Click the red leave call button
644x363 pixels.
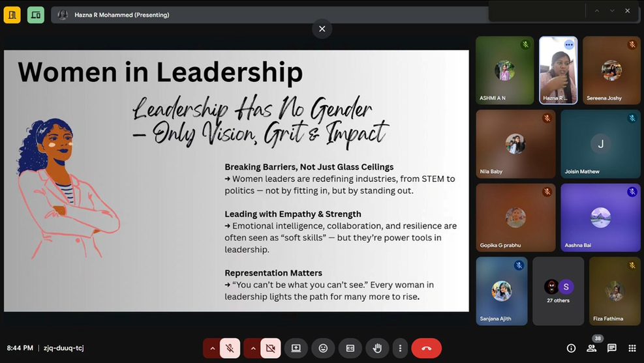(426, 348)
